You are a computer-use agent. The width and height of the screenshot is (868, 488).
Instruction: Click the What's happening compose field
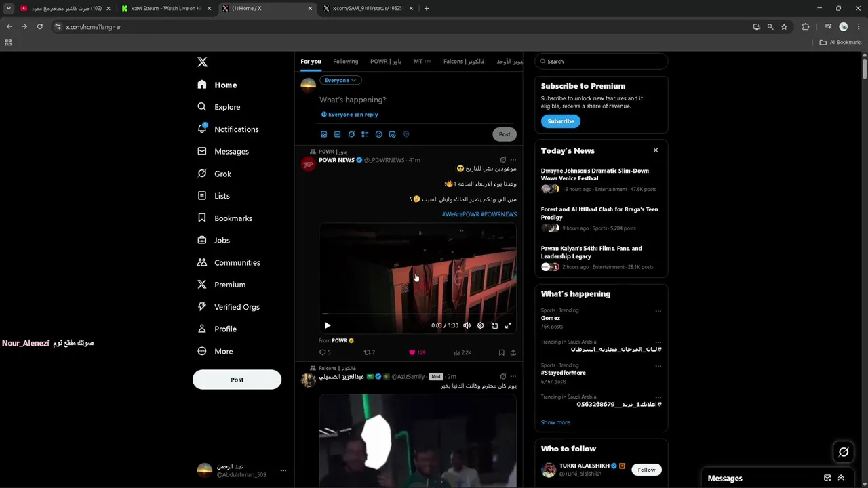[x=417, y=100]
